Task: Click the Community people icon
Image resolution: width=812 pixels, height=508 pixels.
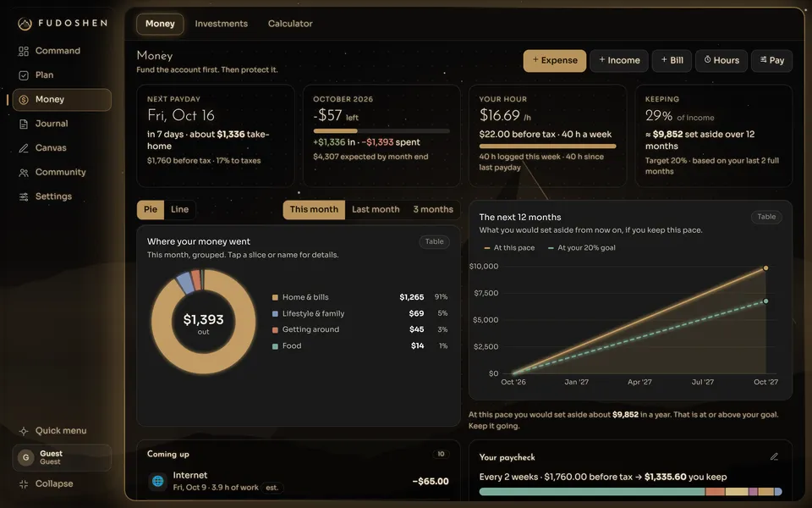Action: coord(24,173)
